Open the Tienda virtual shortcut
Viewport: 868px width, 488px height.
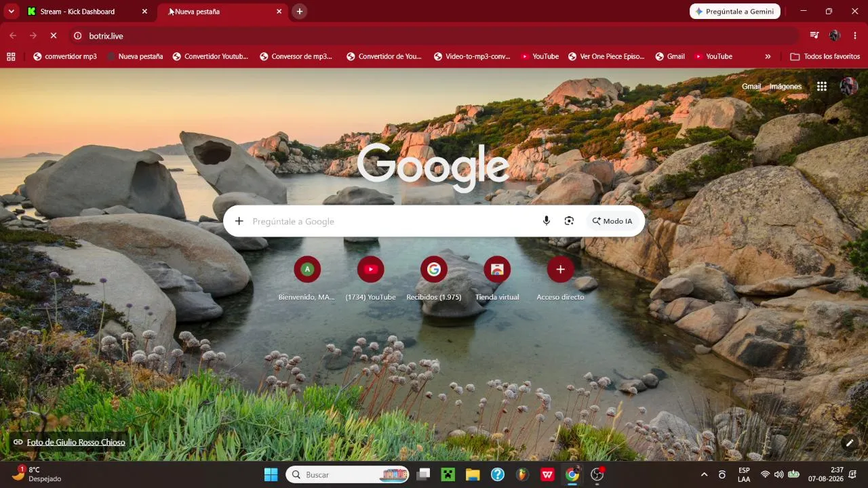coord(497,278)
